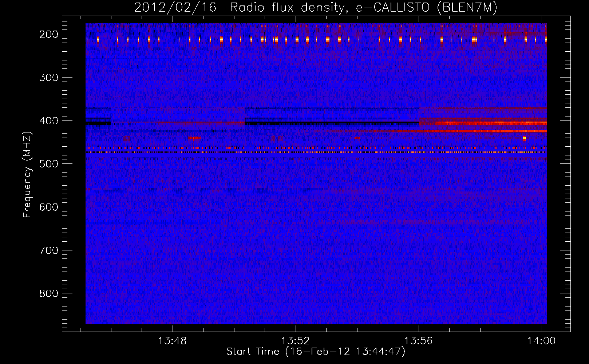Click the 600 frequency tick label
This screenshot has height=364, width=589.
49,207
